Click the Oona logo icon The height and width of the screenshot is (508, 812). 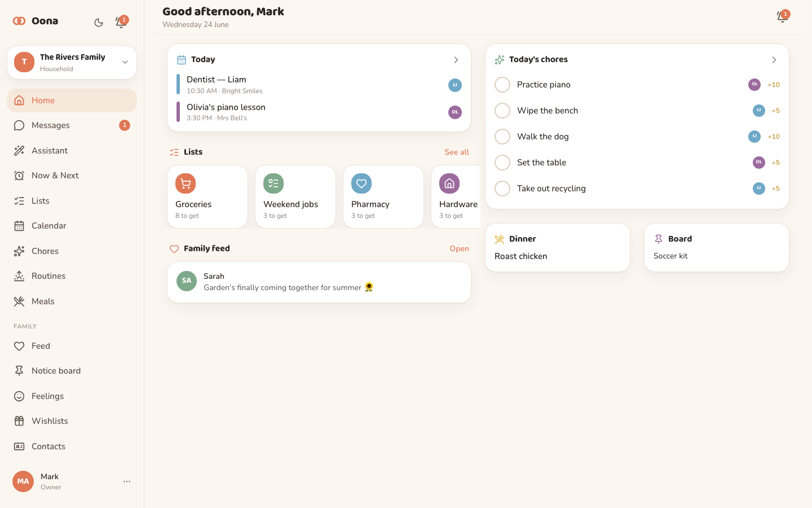coord(19,21)
